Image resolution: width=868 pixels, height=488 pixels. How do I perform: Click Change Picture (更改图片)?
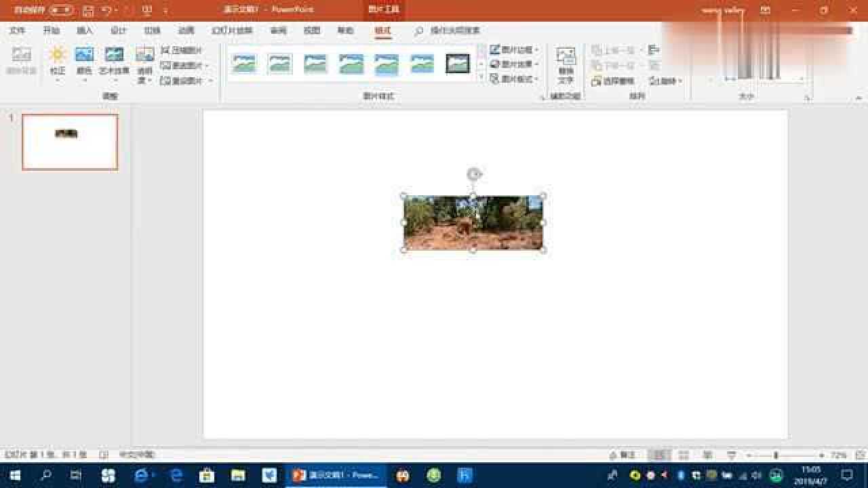coord(184,65)
